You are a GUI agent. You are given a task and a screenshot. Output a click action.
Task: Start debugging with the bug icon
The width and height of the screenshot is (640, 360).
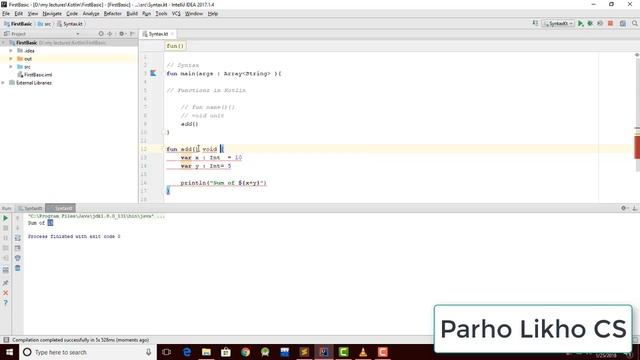[x=590, y=24]
